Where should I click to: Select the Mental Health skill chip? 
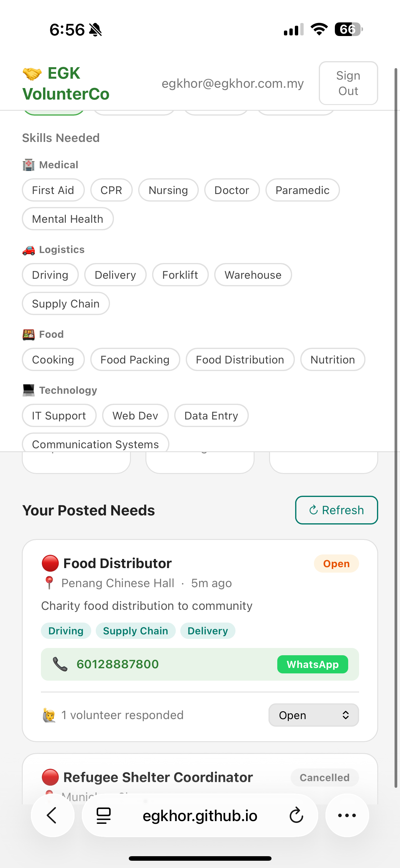[68, 219]
